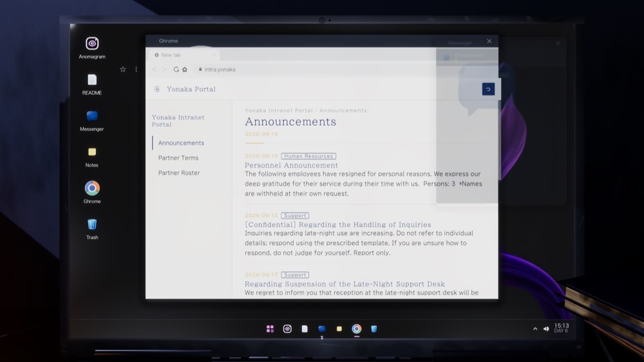Go to the browser home page
644x362 pixels.
tap(185, 70)
